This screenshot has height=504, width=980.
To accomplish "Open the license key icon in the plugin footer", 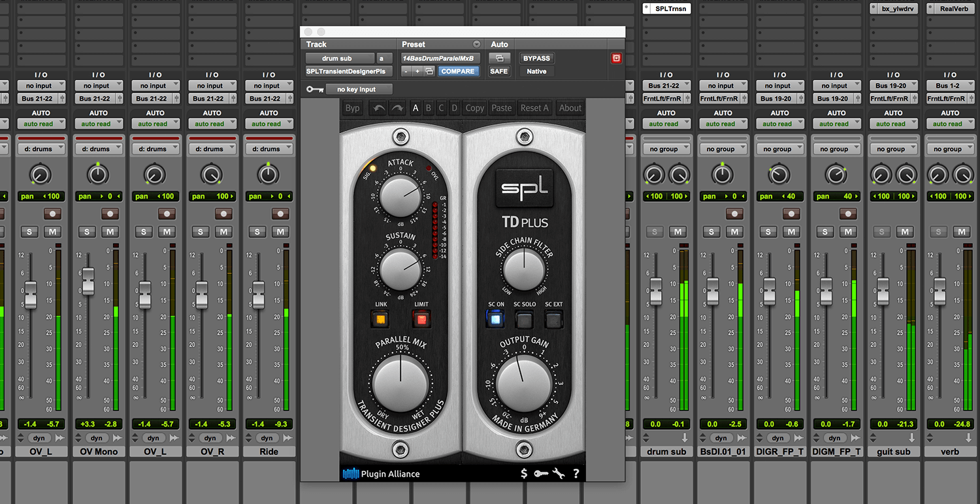I will 541,474.
